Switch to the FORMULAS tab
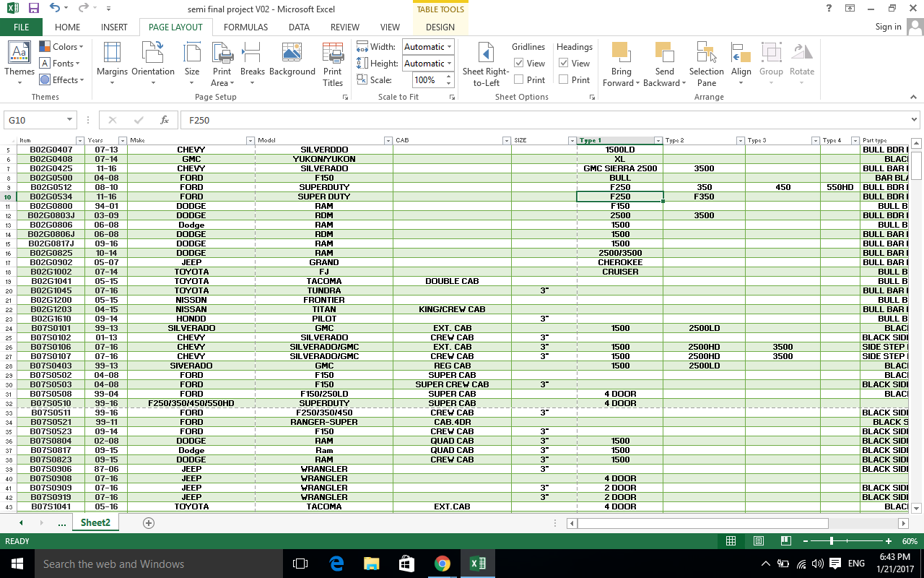The height and width of the screenshot is (578, 924). pos(245,27)
